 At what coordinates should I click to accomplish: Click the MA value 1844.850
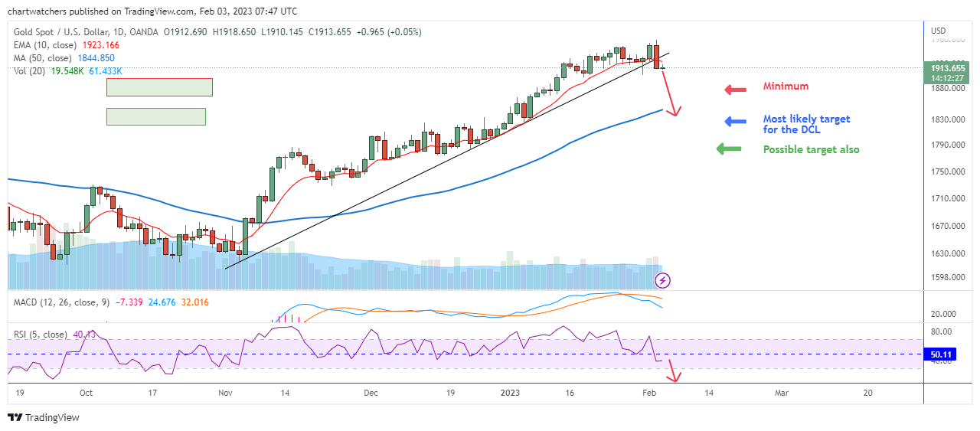tap(96, 58)
